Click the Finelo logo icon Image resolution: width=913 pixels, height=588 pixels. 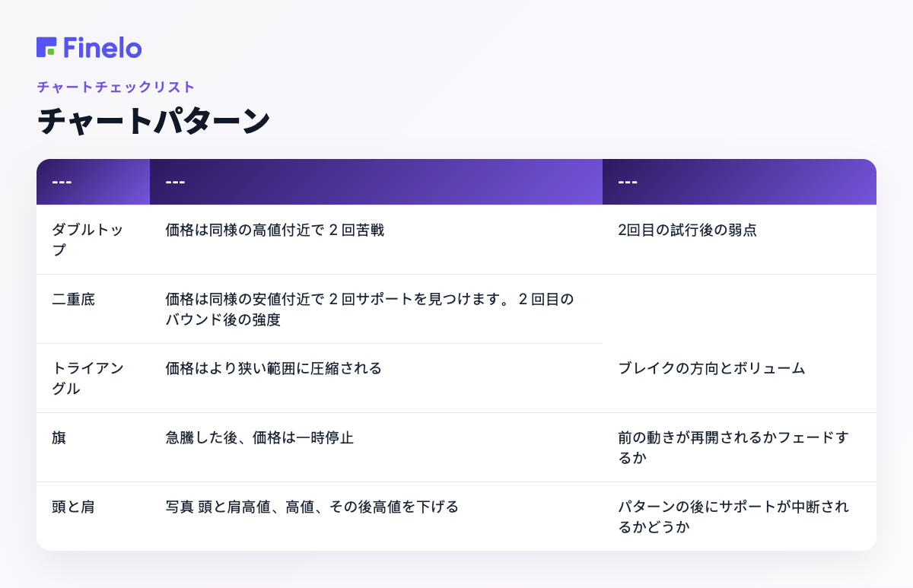click(46, 47)
